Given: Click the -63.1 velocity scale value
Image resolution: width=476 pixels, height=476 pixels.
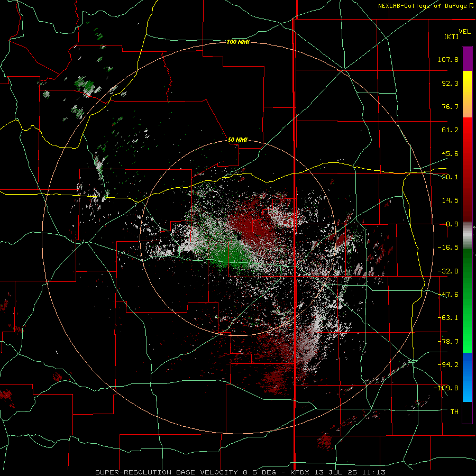Looking at the screenshot, I should pos(448,318).
